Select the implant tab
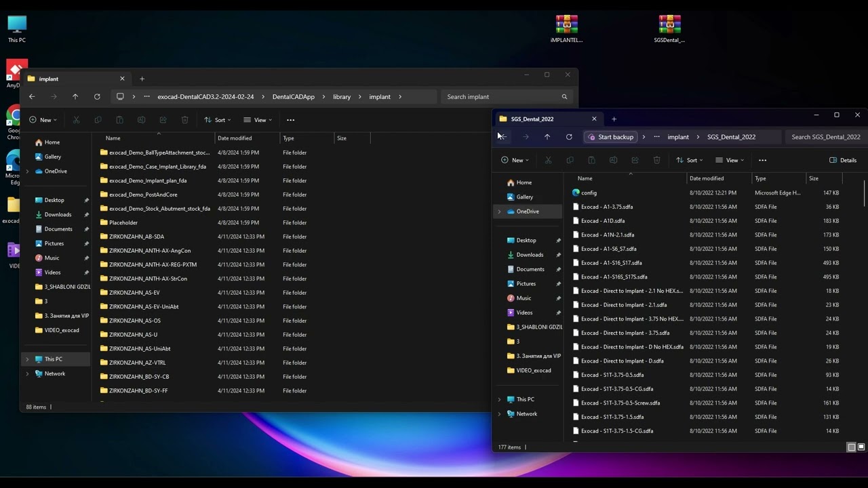 [76, 79]
